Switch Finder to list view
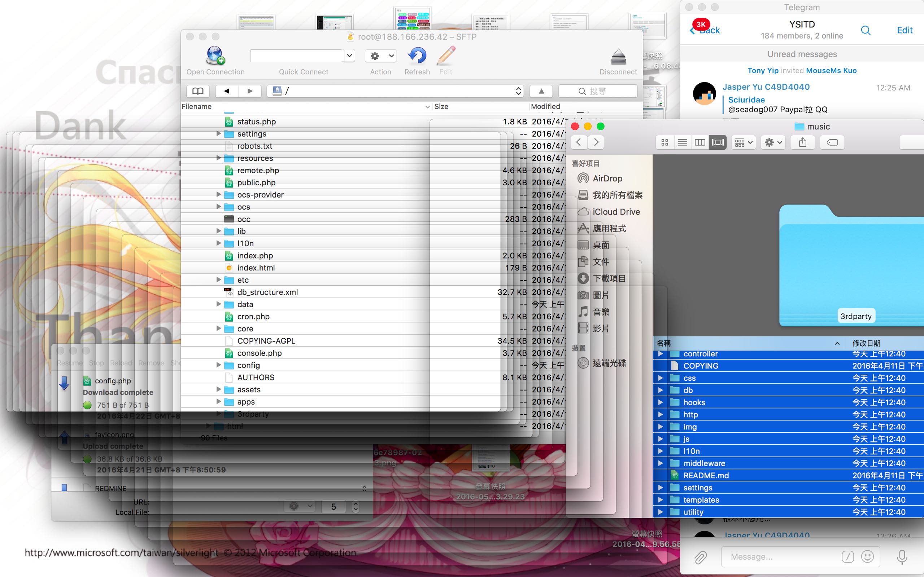924x577 pixels. [682, 142]
